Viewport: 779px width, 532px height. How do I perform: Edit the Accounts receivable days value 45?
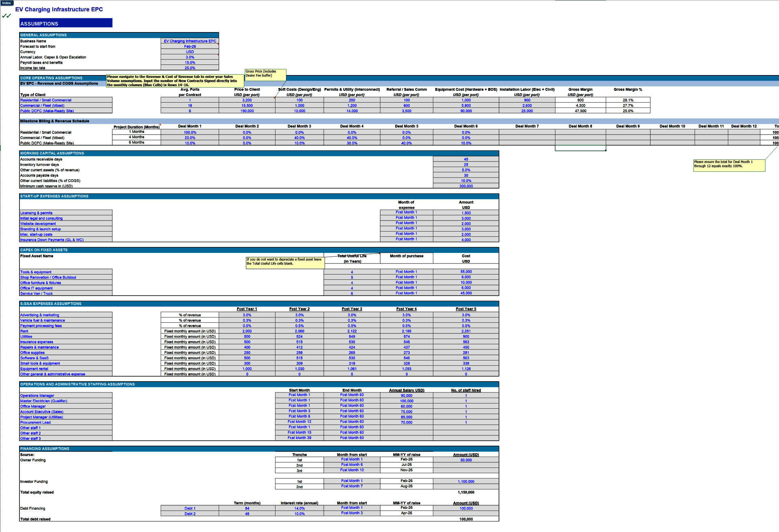(466, 159)
